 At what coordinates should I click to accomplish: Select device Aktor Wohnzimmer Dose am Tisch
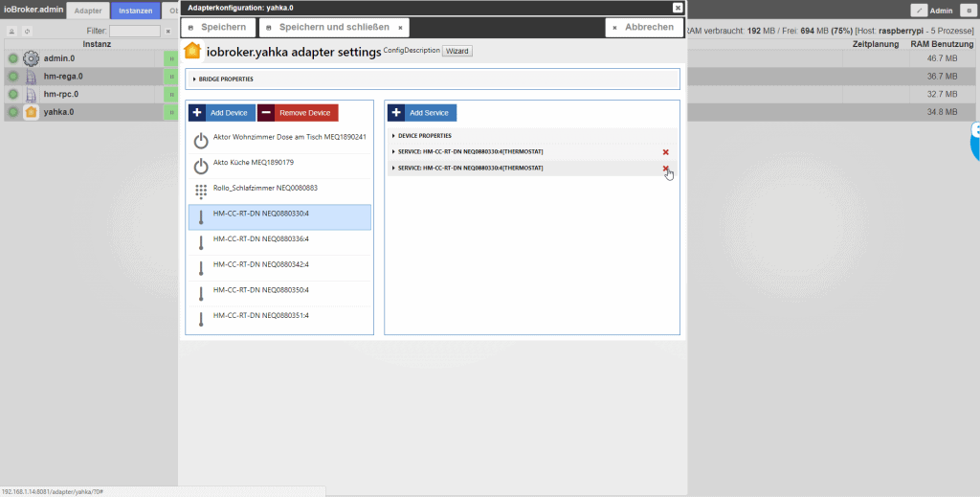[279, 141]
